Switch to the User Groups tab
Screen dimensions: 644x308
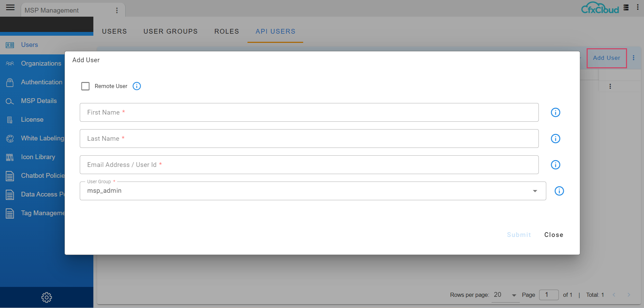(170, 31)
